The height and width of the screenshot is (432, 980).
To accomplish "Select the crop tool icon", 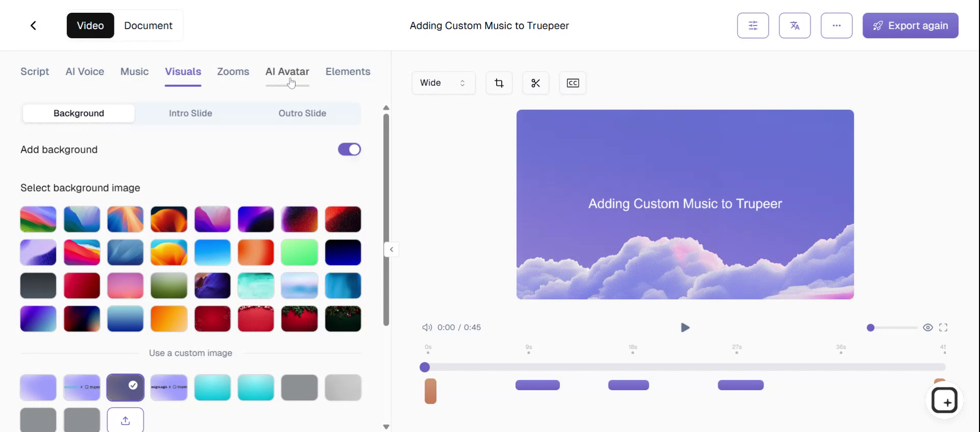I will point(499,83).
